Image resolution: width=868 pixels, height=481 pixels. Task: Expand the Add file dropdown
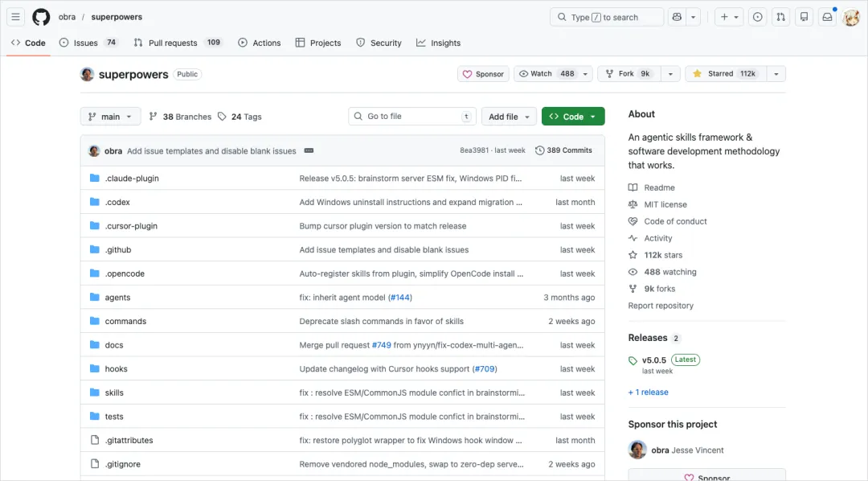(x=509, y=116)
